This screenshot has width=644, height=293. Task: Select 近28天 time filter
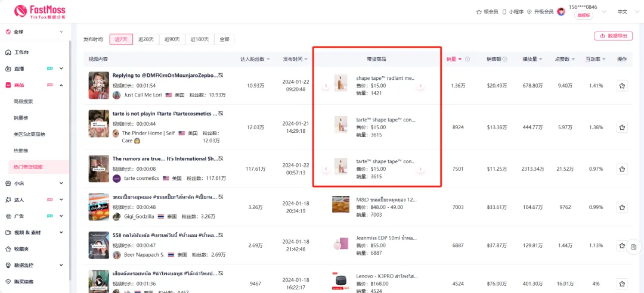click(x=146, y=39)
